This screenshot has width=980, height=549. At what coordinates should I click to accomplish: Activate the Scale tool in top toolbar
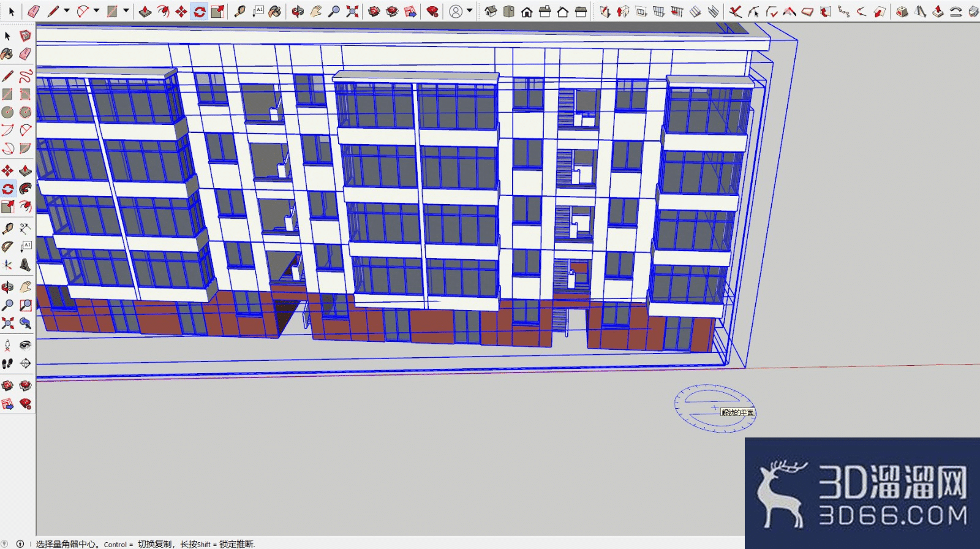pos(217,11)
